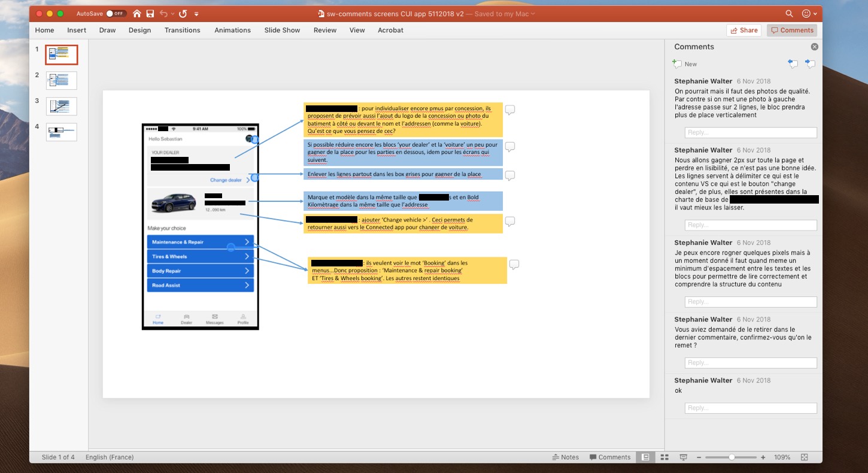This screenshot has width=868, height=473.
Task: Click the Home icon in the title bar
Action: click(x=137, y=13)
